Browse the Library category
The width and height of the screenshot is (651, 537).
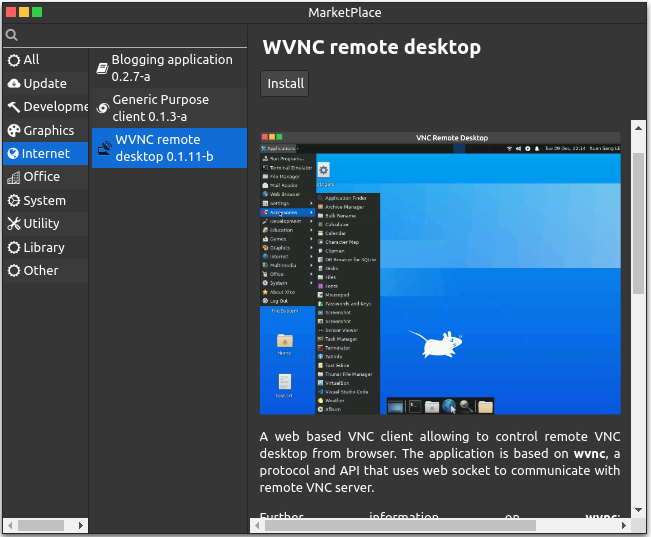click(45, 248)
